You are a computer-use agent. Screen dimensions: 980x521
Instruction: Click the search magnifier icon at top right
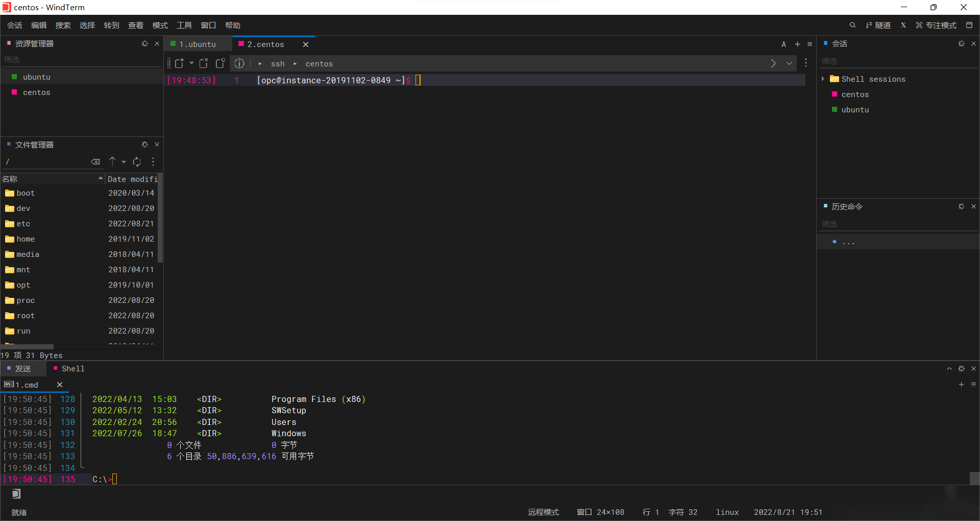[852, 25]
